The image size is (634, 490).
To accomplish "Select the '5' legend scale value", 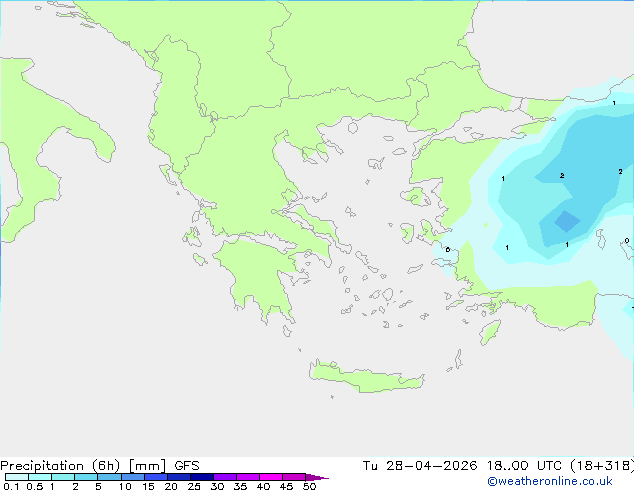I will (98, 486).
